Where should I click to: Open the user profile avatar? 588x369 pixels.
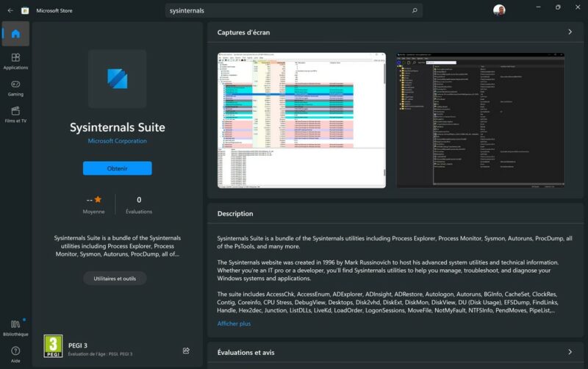coord(499,10)
